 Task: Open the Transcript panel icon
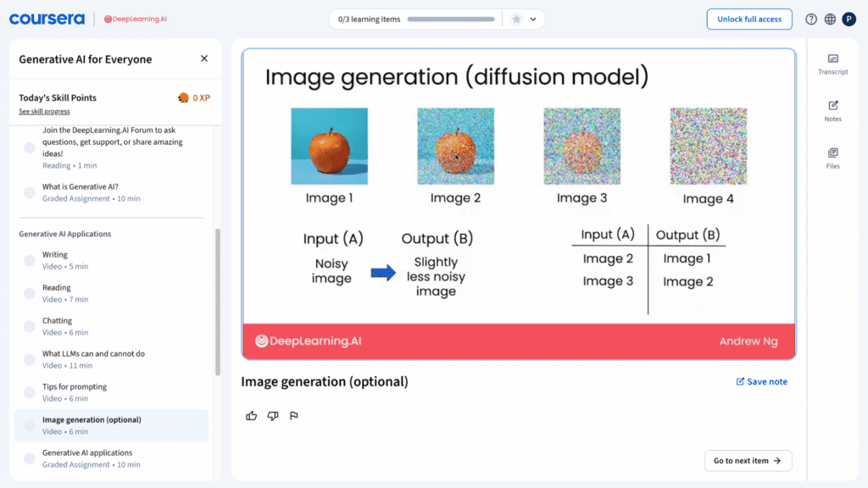pos(832,64)
